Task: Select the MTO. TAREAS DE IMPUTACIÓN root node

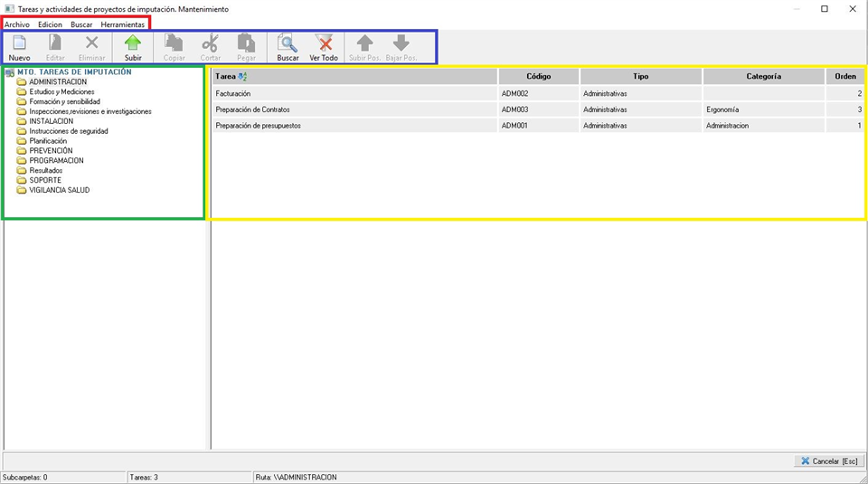Action: (74, 72)
